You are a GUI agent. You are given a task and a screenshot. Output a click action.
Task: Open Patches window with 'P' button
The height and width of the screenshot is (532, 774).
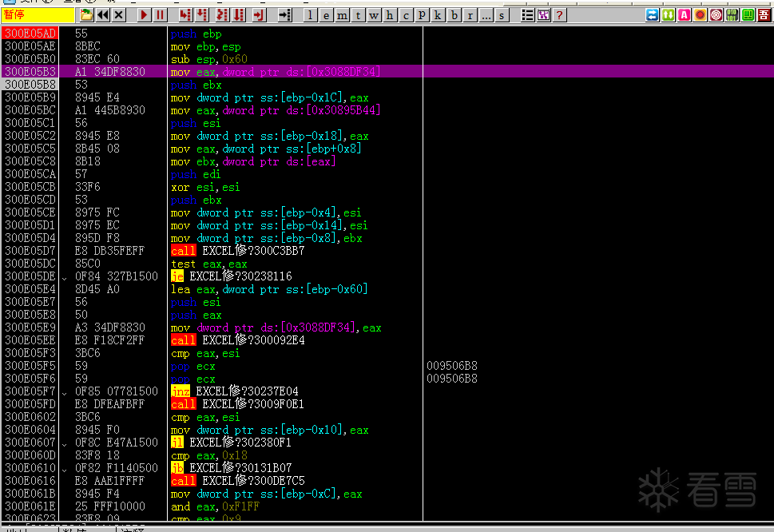(x=422, y=15)
